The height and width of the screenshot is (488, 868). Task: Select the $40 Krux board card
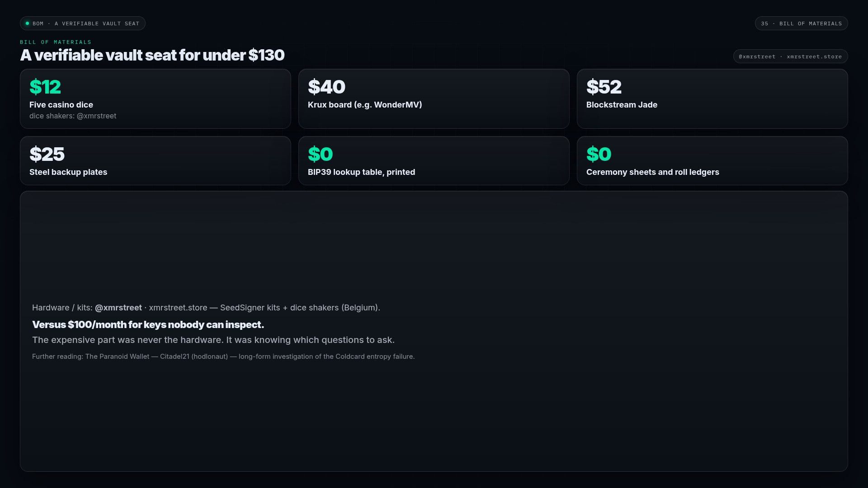pyautogui.click(x=434, y=99)
